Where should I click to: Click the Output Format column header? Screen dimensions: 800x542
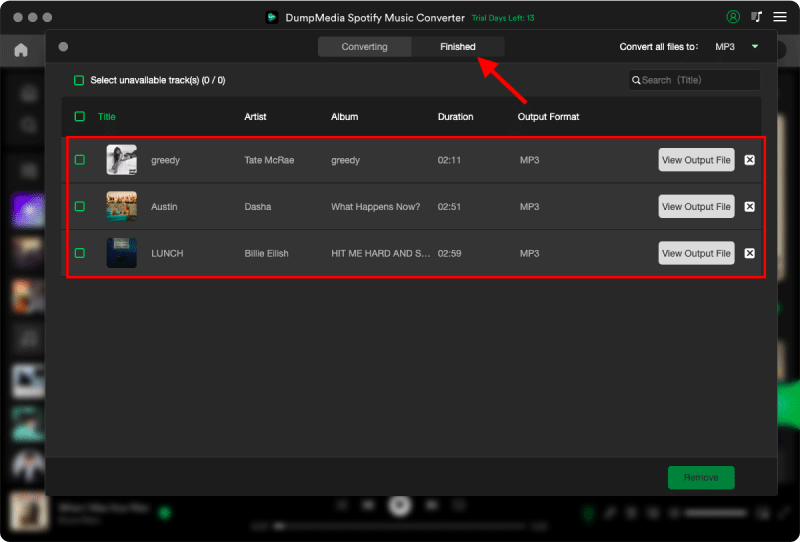click(x=548, y=116)
